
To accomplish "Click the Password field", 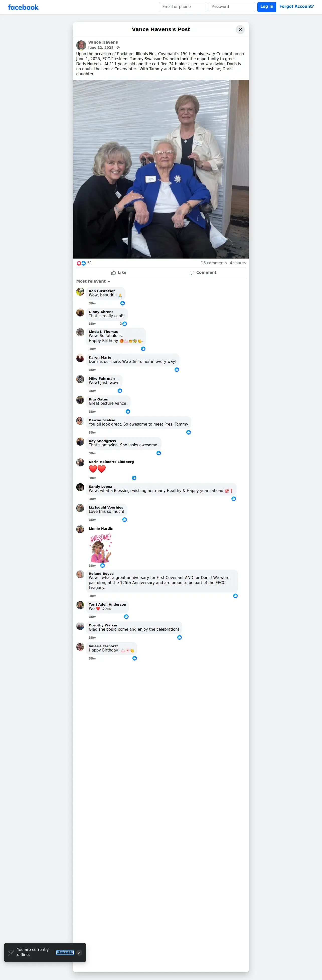I will click(231, 7).
